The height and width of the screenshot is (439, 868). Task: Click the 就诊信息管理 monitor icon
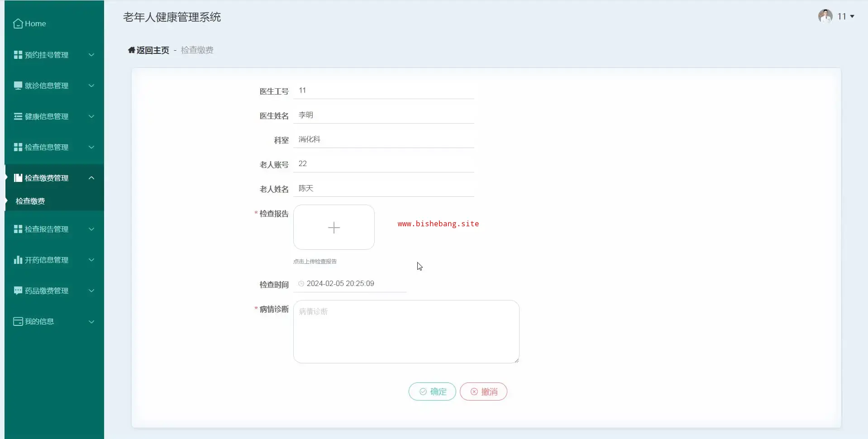point(18,86)
